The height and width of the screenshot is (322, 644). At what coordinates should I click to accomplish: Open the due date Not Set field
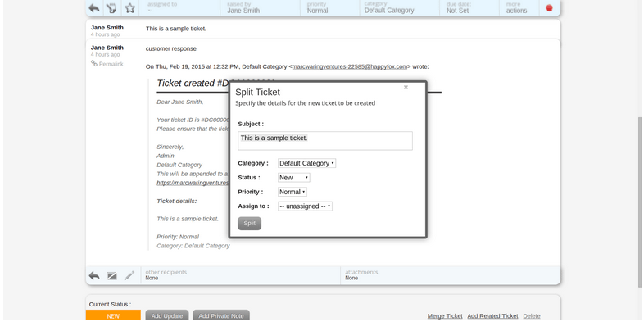[470, 7]
